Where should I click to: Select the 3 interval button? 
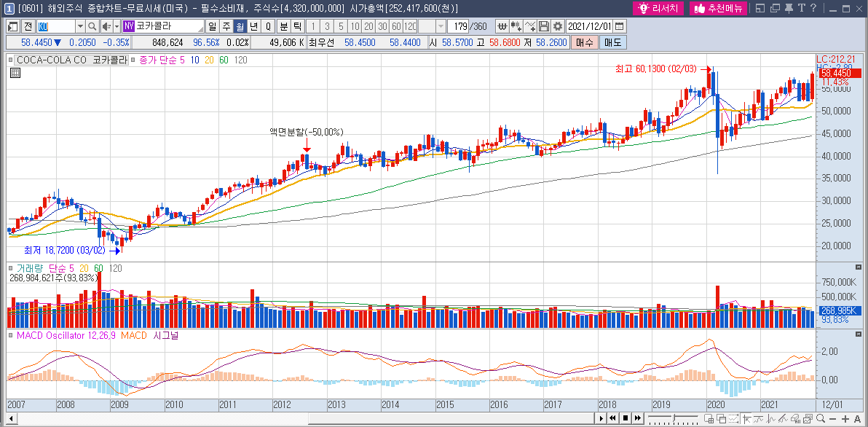[327, 26]
